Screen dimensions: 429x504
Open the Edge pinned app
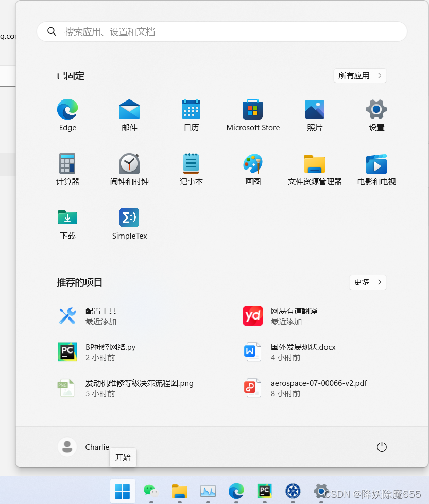tap(67, 115)
